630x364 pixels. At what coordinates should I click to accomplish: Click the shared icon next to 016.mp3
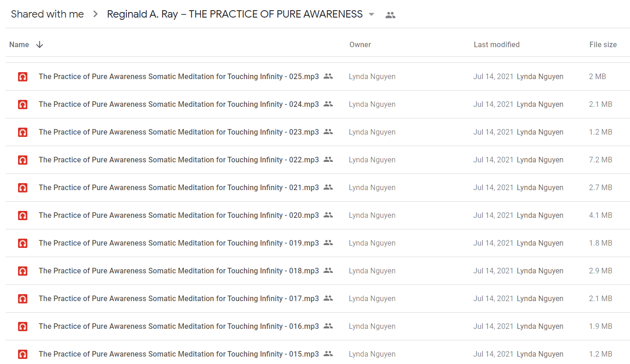click(x=328, y=326)
